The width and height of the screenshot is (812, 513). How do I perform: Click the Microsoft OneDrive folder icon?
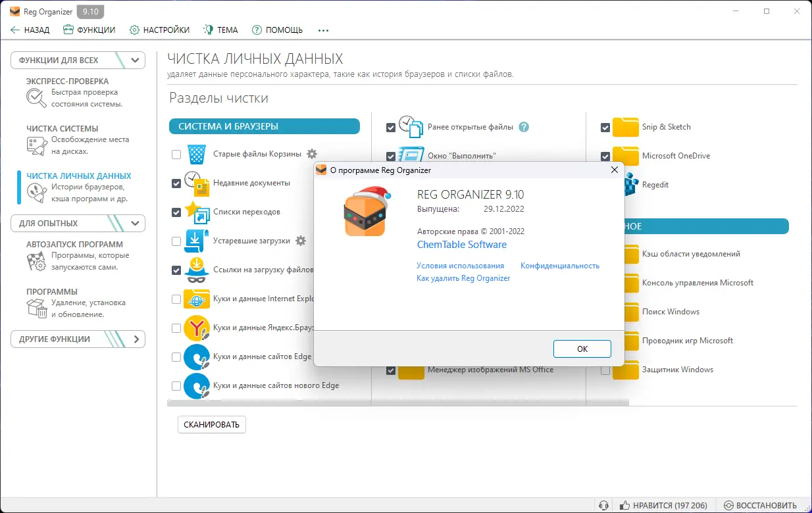tap(626, 157)
